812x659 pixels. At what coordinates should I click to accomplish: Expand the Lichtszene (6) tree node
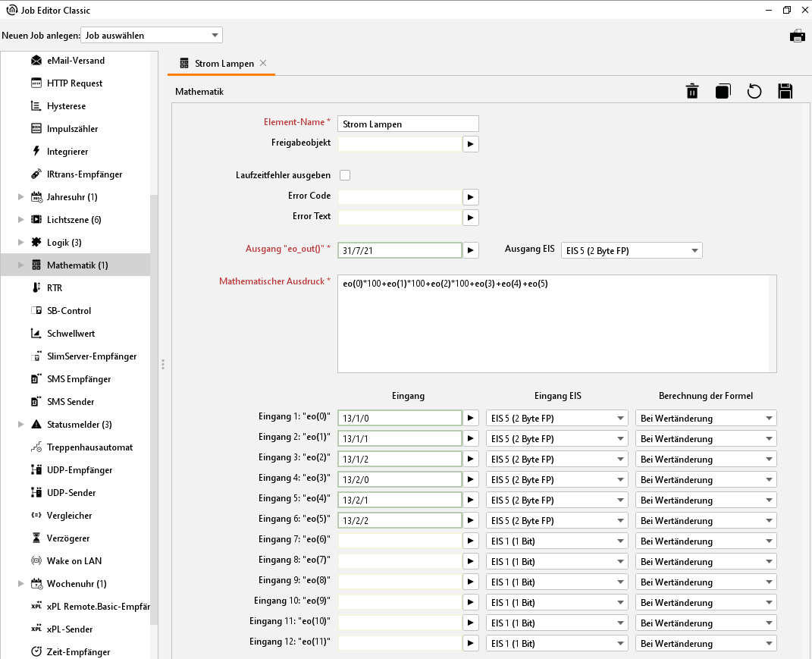21,220
